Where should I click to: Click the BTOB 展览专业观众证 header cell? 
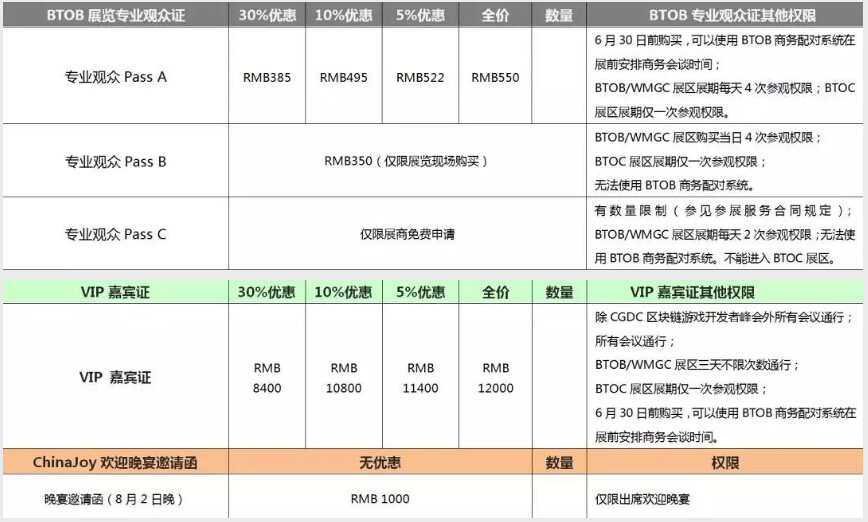pos(116,15)
